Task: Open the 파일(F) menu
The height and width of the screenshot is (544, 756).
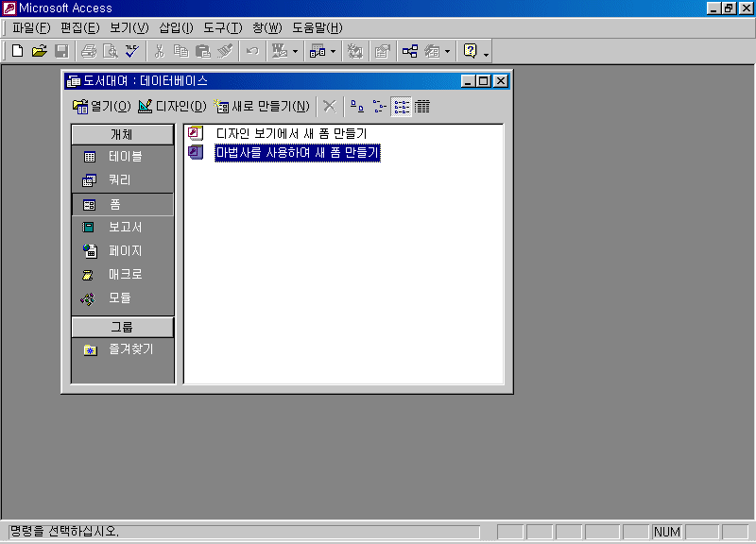Action: [31, 28]
